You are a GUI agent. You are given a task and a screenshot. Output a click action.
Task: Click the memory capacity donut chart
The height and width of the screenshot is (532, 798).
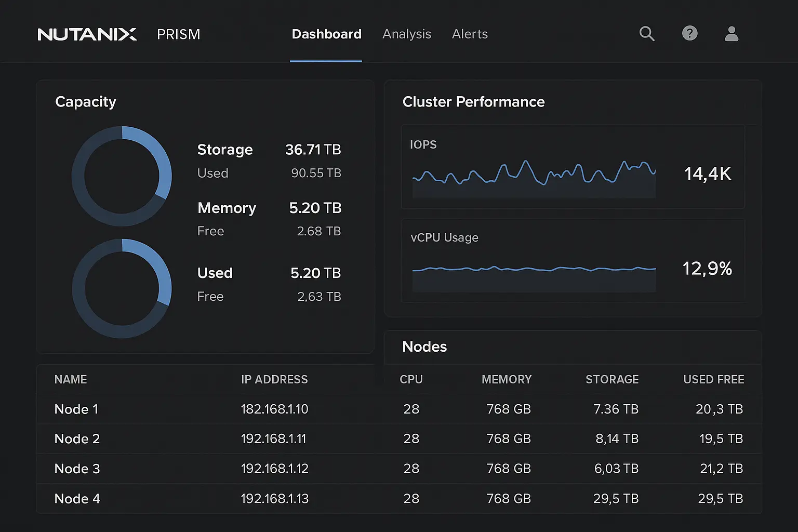point(122,288)
